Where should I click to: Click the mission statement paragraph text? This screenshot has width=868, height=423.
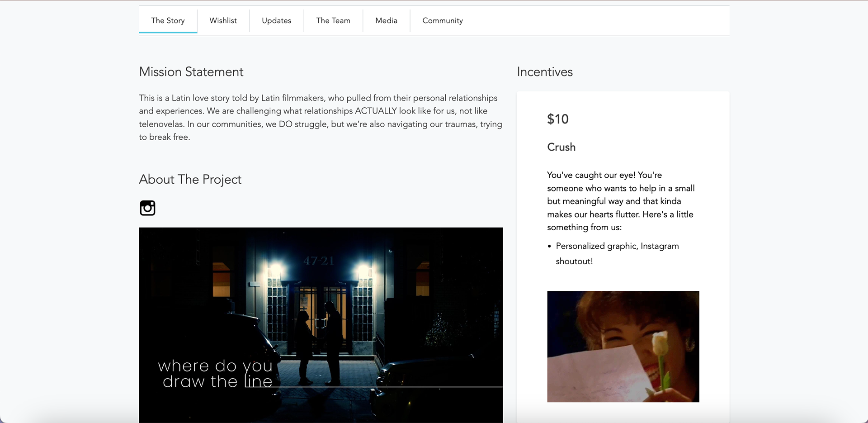click(321, 117)
